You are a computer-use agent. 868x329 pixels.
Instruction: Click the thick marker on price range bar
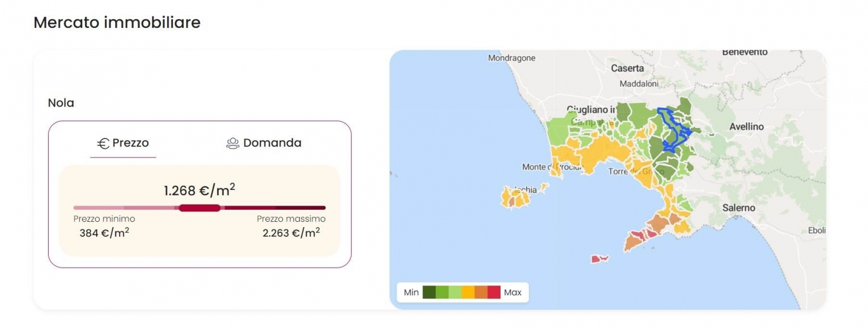(x=200, y=208)
